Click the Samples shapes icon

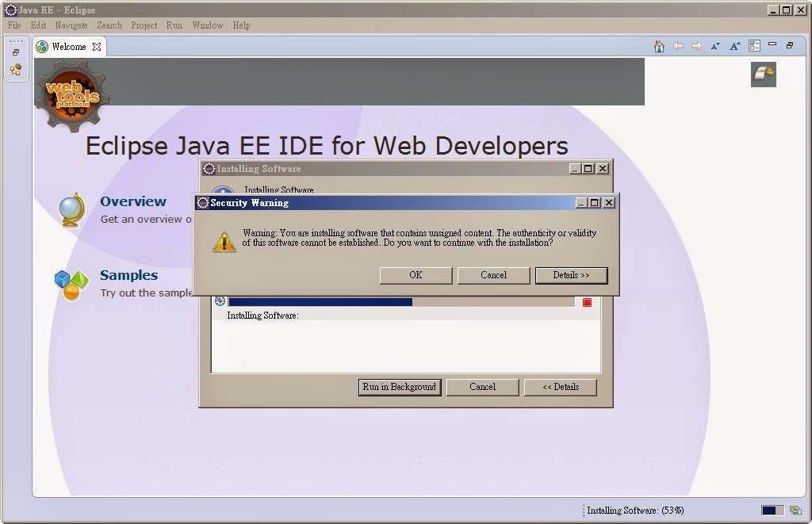pyautogui.click(x=71, y=285)
